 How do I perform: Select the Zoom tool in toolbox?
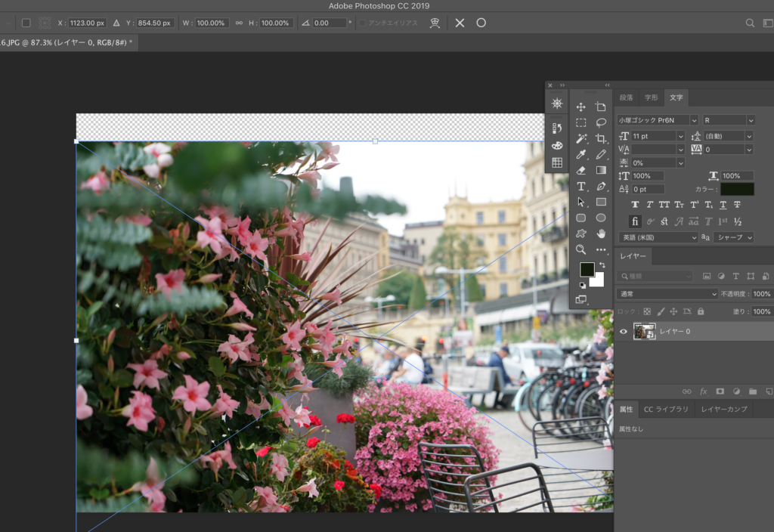coord(581,249)
